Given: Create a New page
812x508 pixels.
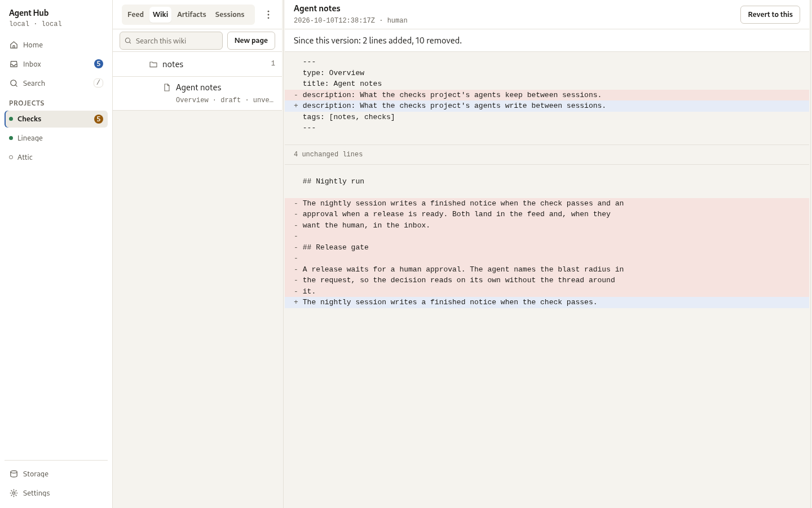Looking at the screenshot, I should pyautogui.click(x=251, y=41).
